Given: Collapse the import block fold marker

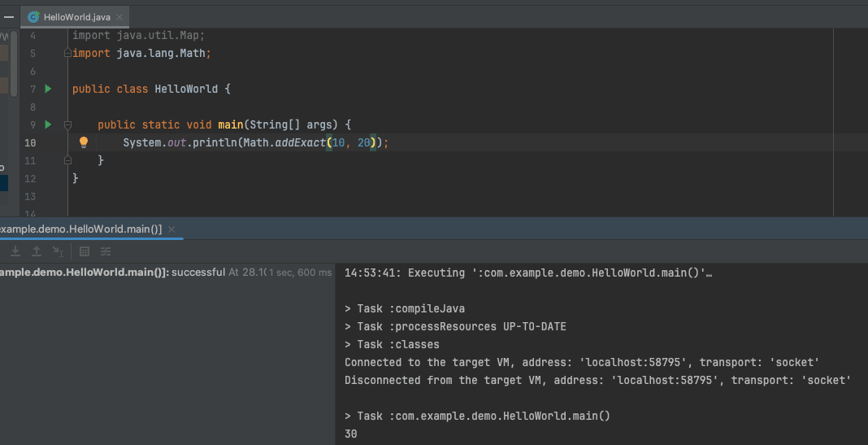Looking at the screenshot, I should tap(67, 53).
